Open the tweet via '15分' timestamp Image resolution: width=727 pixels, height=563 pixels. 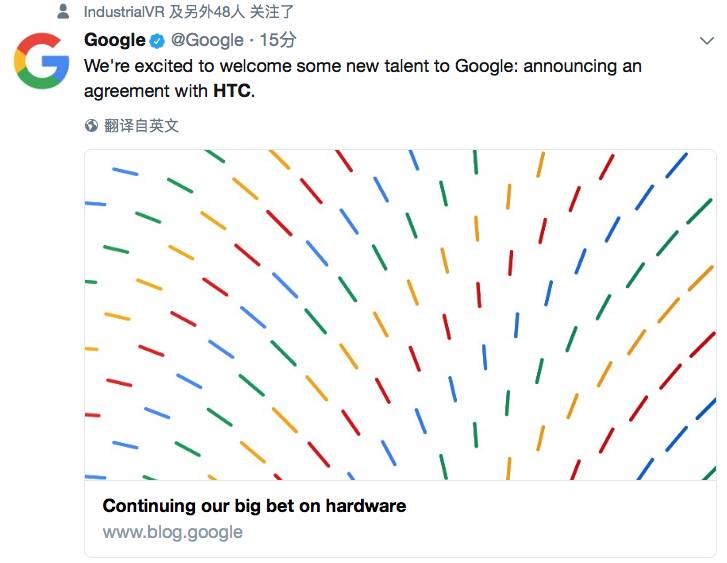click(279, 40)
